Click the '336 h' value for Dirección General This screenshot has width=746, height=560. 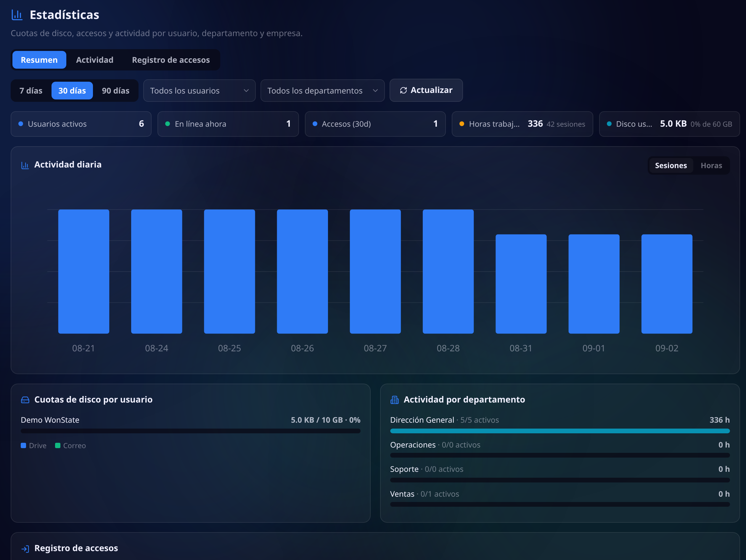click(x=719, y=420)
